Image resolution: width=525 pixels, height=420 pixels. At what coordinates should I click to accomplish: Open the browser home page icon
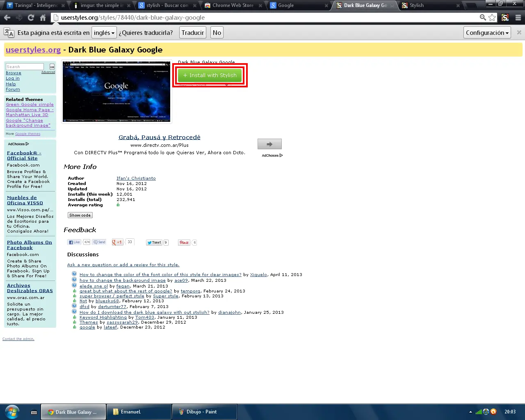click(43, 18)
